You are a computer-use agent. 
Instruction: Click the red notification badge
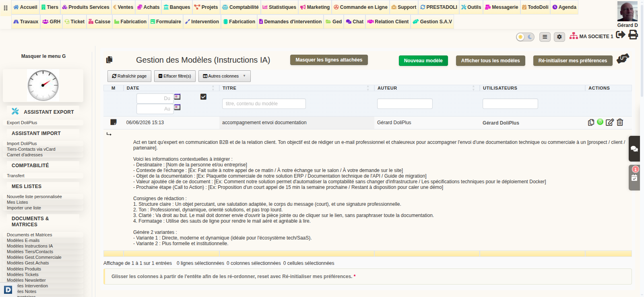point(636,169)
